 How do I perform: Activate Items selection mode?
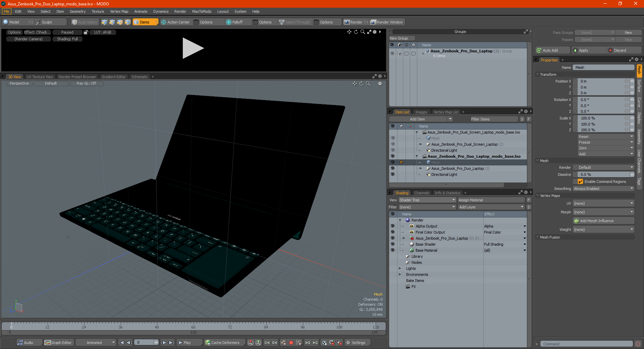tap(145, 22)
